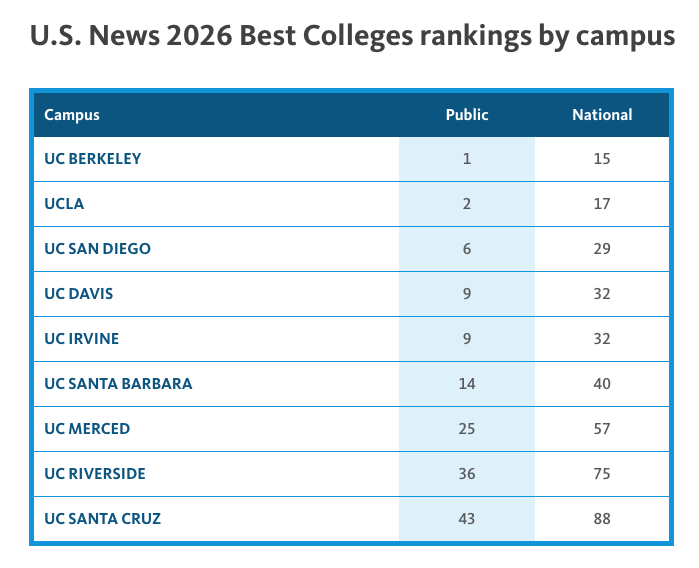Click UC San Diego's national rank 29

tap(601, 248)
